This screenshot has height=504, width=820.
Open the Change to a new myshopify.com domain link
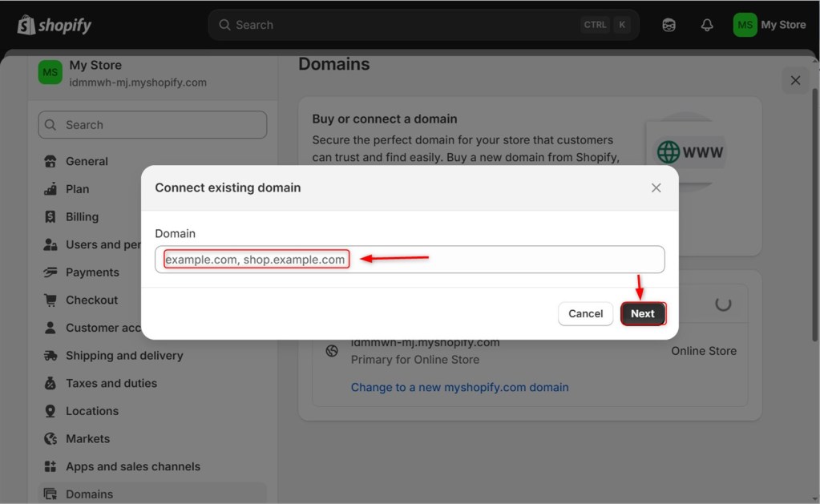(459, 387)
